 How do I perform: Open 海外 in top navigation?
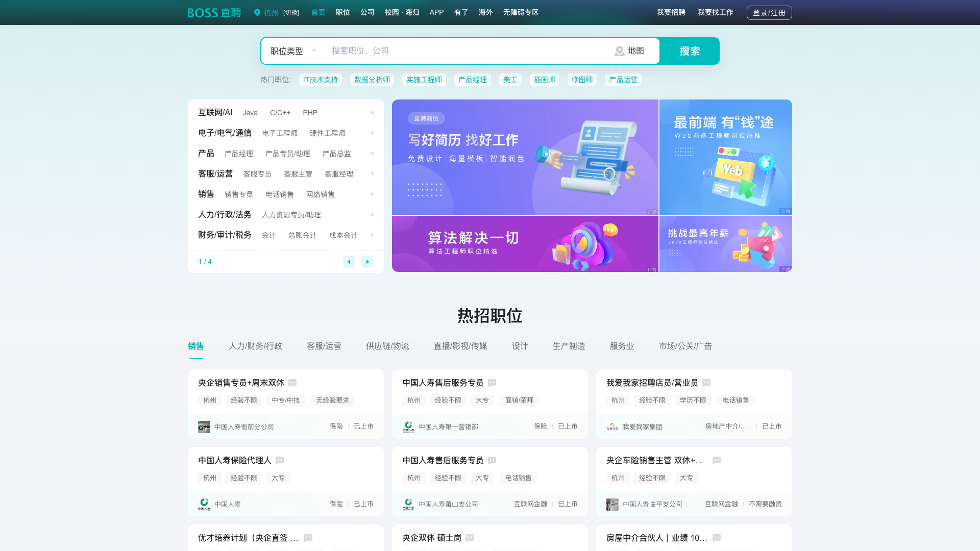485,12
